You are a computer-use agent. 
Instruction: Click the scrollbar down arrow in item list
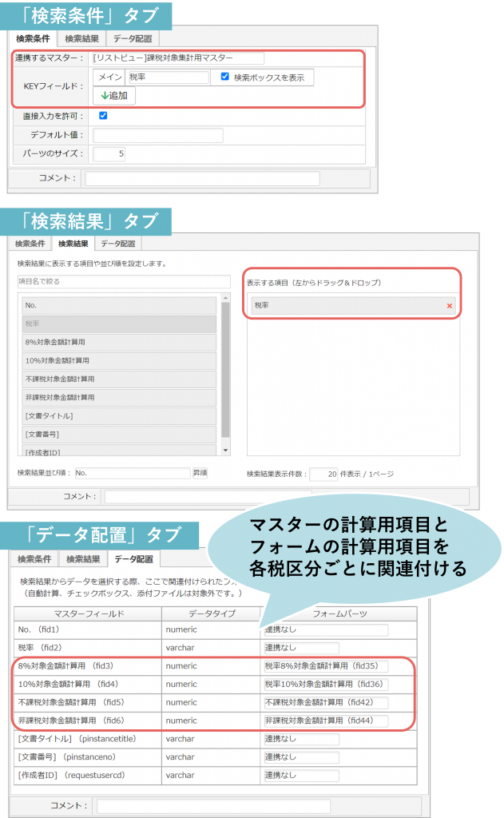coord(225,451)
